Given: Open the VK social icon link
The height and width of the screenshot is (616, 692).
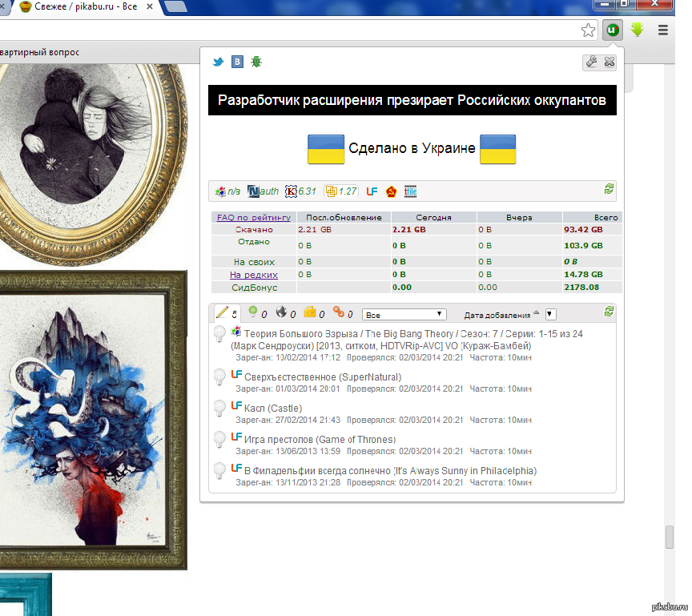Looking at the screenshot, I should (x=237, y=62).
